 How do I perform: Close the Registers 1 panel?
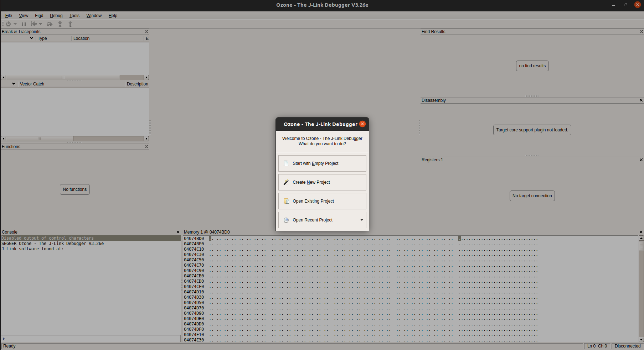641,160
